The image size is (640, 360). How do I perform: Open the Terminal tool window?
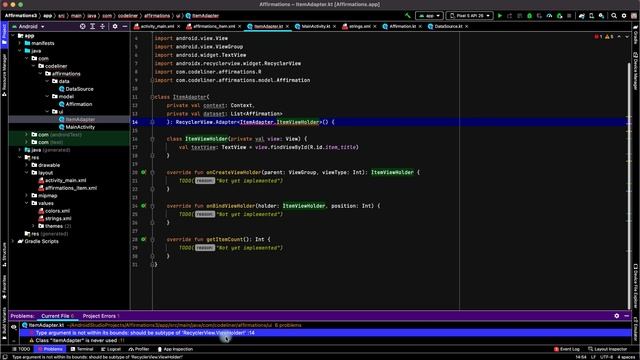click(x=82, y=349)
